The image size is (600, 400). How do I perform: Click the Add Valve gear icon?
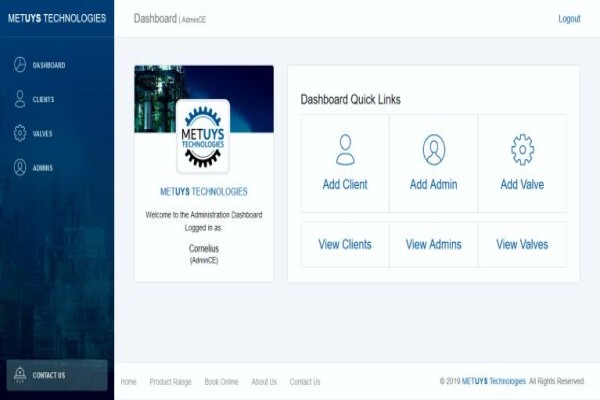[x=522, y=150]
